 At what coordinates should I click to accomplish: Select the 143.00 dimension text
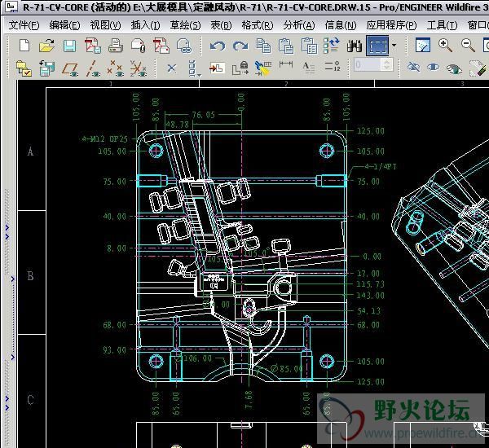tap(371, 295)
